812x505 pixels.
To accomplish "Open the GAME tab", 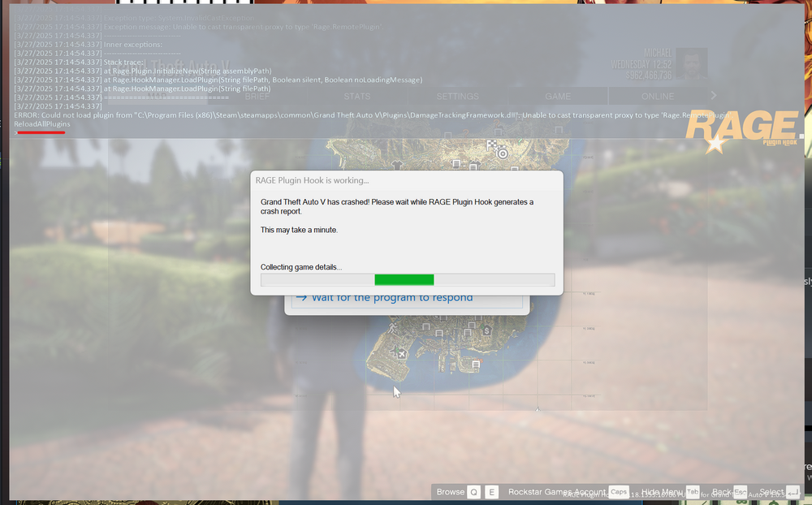I will pos(558,97).
